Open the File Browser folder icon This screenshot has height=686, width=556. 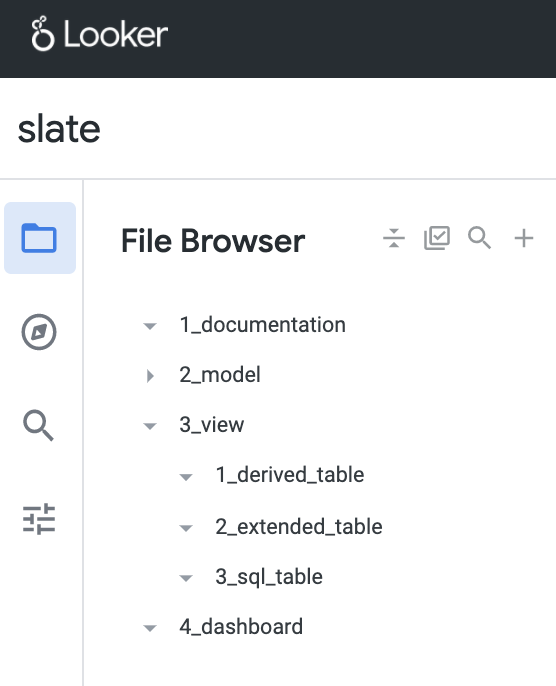point(39,238)
